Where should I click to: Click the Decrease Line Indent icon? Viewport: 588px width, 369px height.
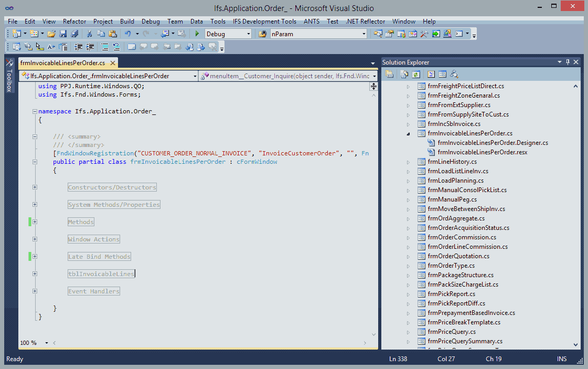point(78,47)
